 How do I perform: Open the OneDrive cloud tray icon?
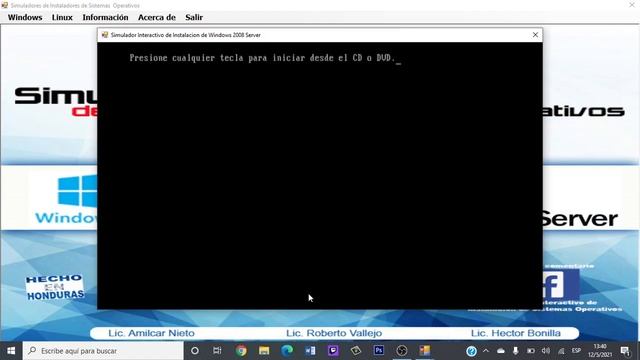[x=501, y=351]
